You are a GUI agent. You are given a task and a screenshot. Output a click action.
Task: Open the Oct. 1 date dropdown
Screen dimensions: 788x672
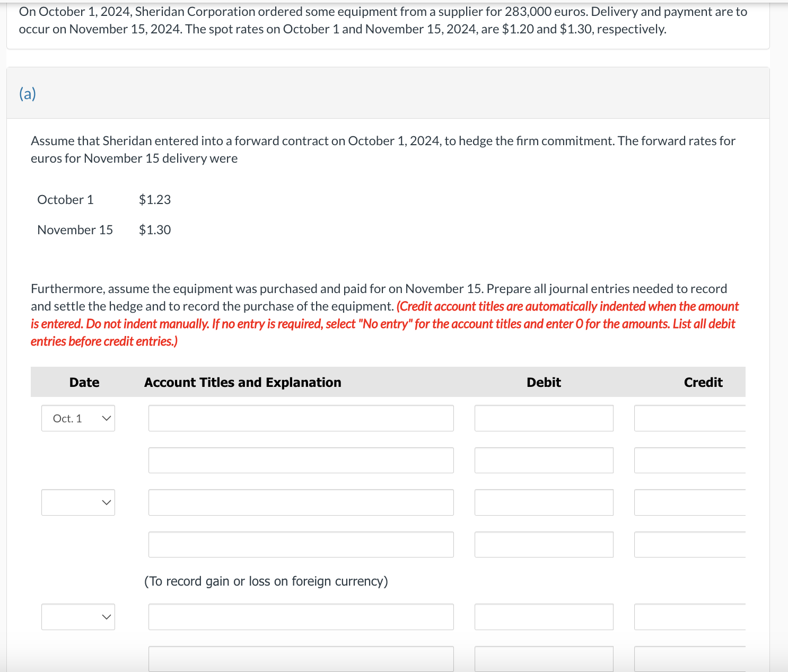coord(78,418)
